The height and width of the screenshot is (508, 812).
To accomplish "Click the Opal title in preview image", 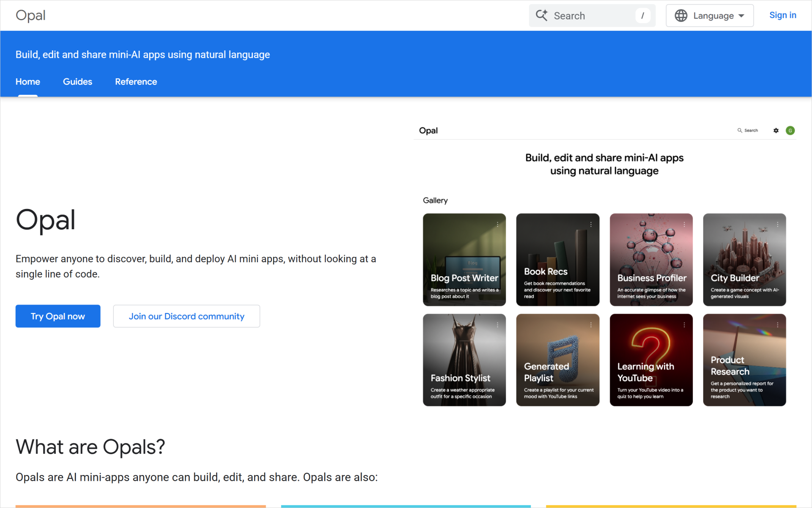I will [x=428, y=130].
